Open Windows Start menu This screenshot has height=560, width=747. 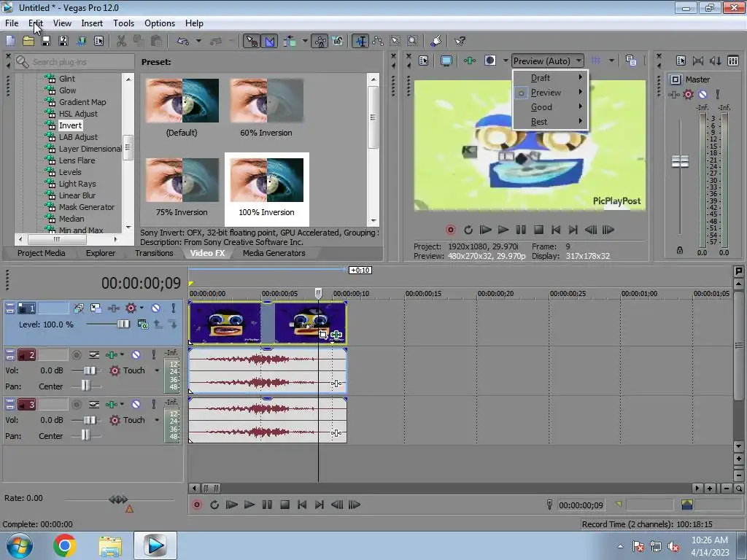[19, 545]
